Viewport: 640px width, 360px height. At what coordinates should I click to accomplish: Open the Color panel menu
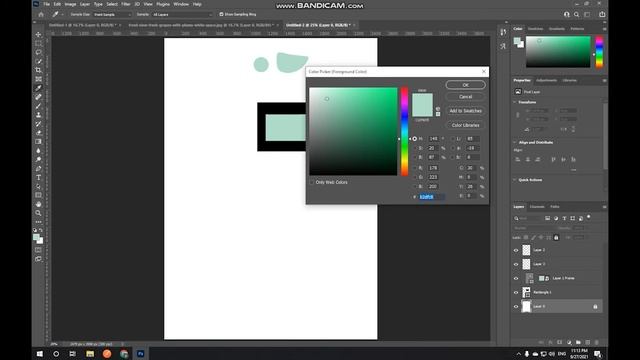click(x=604, y=29)
